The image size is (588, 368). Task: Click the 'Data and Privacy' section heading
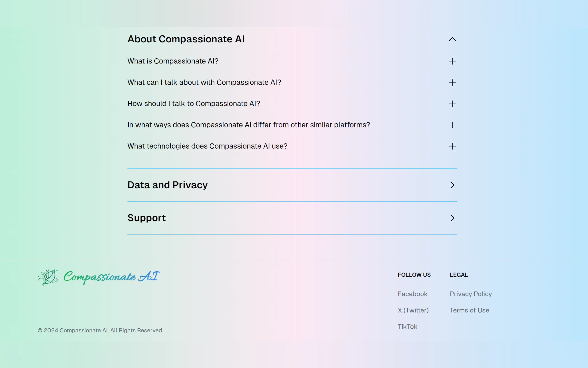167,185
